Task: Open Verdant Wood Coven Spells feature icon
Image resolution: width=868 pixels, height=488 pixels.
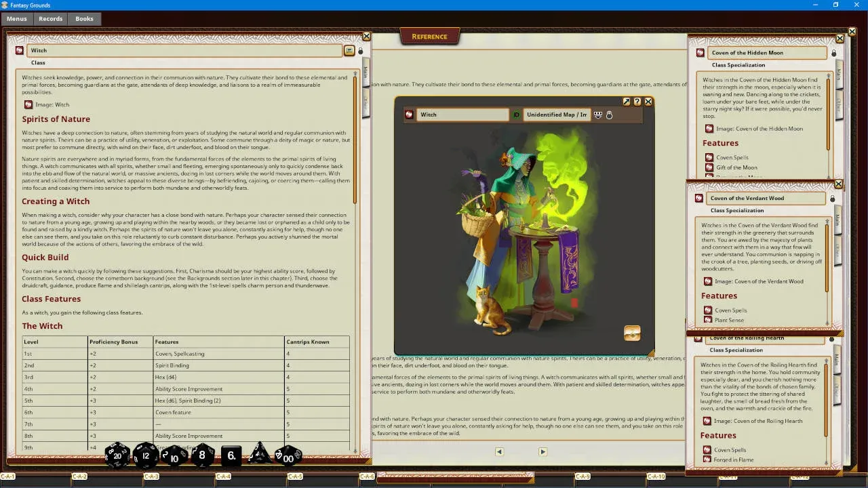Action: pyautogui.click(x=707, y=310)
